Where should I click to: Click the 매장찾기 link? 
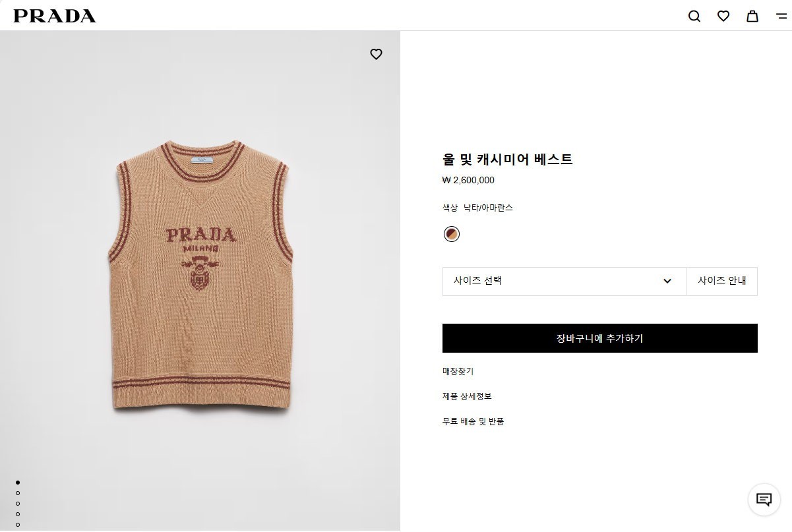point(458,371)
